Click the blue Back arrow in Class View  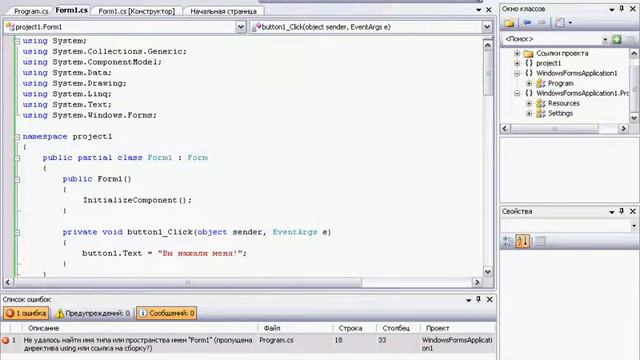pos(527,23)
